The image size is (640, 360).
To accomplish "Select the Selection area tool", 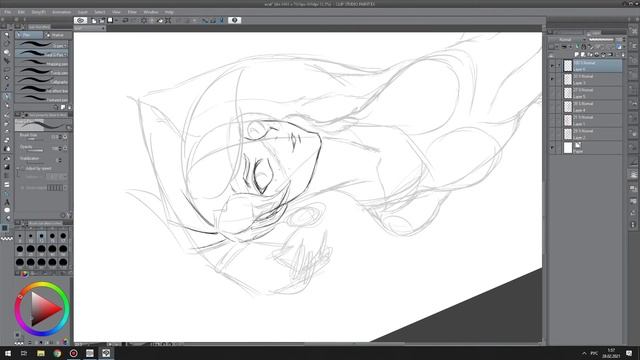I will tap(7, 69).
